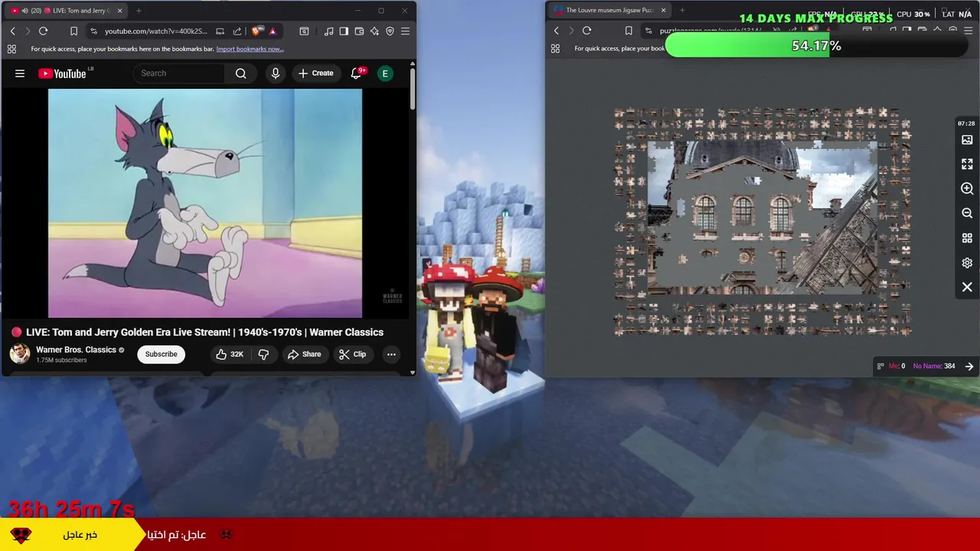The image size is (980, 551).
Task: Mute the YouTube tab via speaker icon
Action: coord(25,11)
